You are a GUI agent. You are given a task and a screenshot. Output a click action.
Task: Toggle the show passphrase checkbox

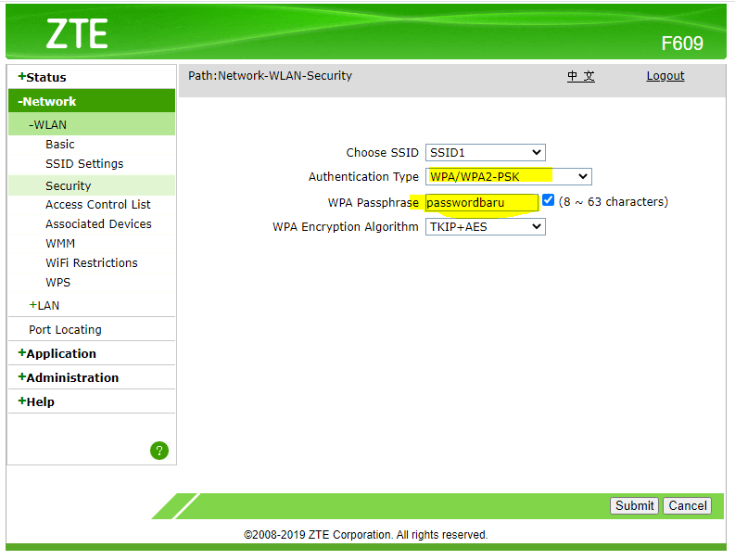click(x=548, y=200)
